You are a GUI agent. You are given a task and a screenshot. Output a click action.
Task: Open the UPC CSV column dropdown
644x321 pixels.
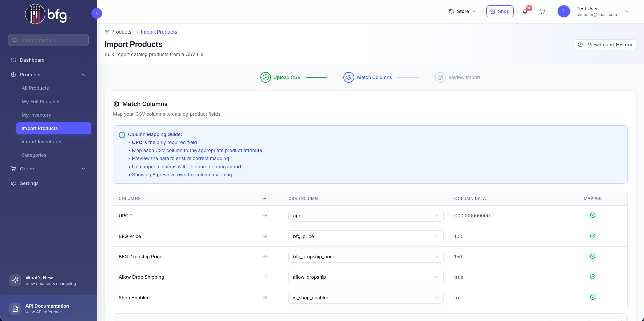click(x=366, y=216)
